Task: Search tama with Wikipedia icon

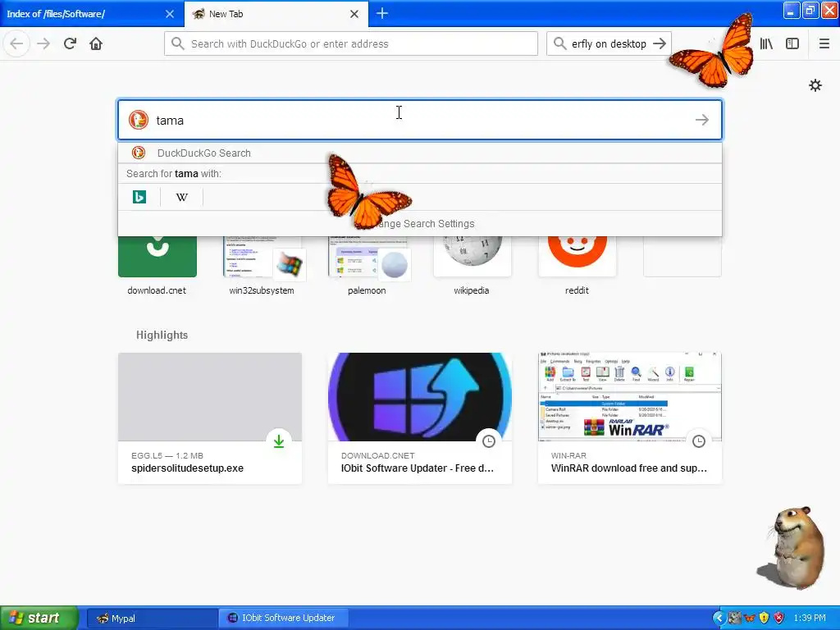Action: coord(181,197)
